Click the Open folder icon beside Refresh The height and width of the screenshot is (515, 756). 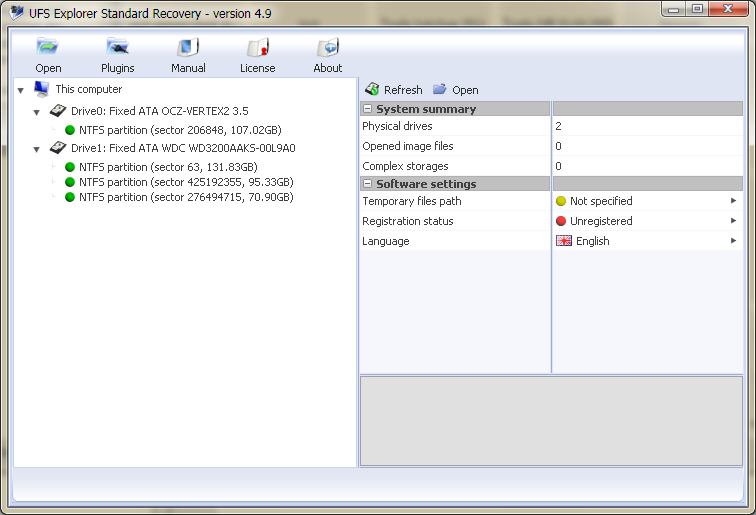(439, 89)
